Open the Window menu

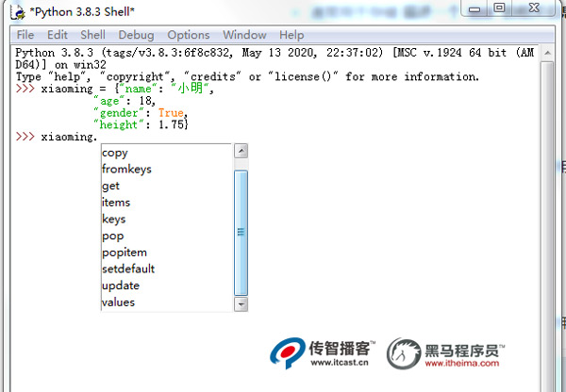coord(244,35)
